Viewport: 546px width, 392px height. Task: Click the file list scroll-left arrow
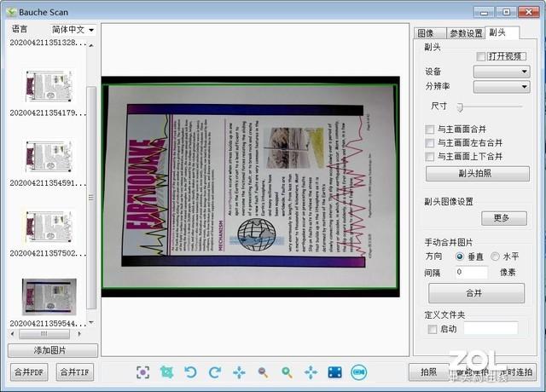(x=13, y=334)
